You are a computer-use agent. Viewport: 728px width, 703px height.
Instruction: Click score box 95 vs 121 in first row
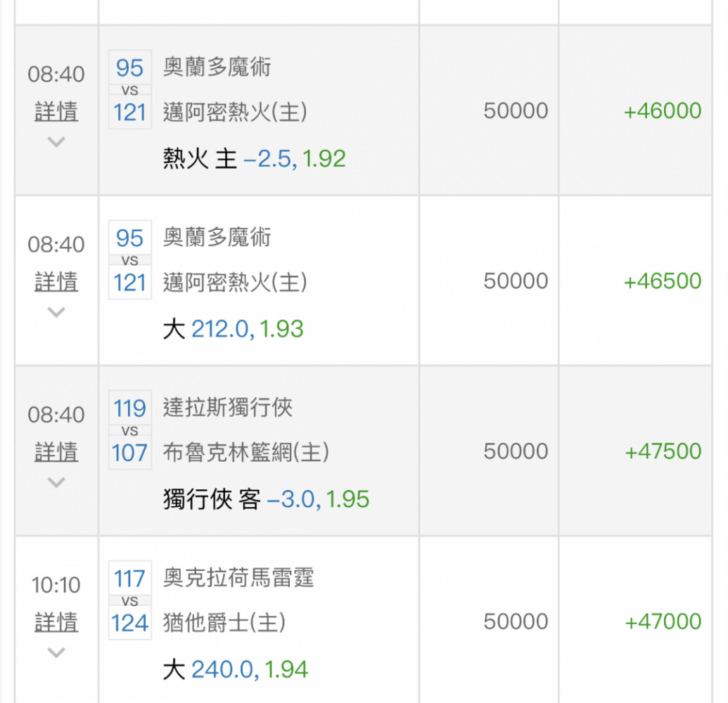[130, 89]
